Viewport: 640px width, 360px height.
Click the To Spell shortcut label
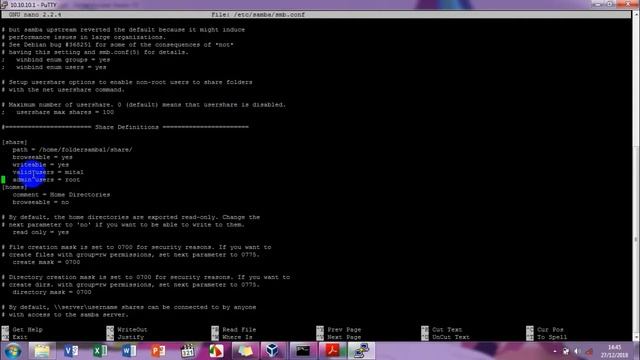pos(552,337)
